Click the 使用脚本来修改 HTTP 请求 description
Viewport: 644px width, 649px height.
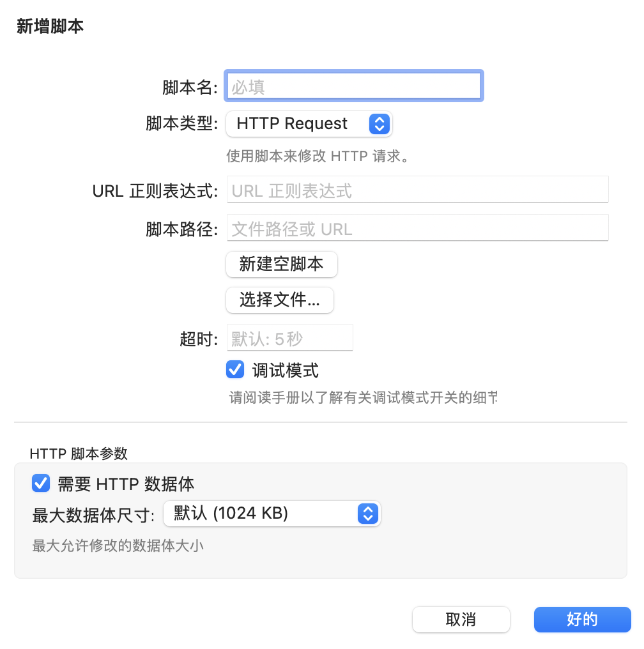(x=318, y=157)
